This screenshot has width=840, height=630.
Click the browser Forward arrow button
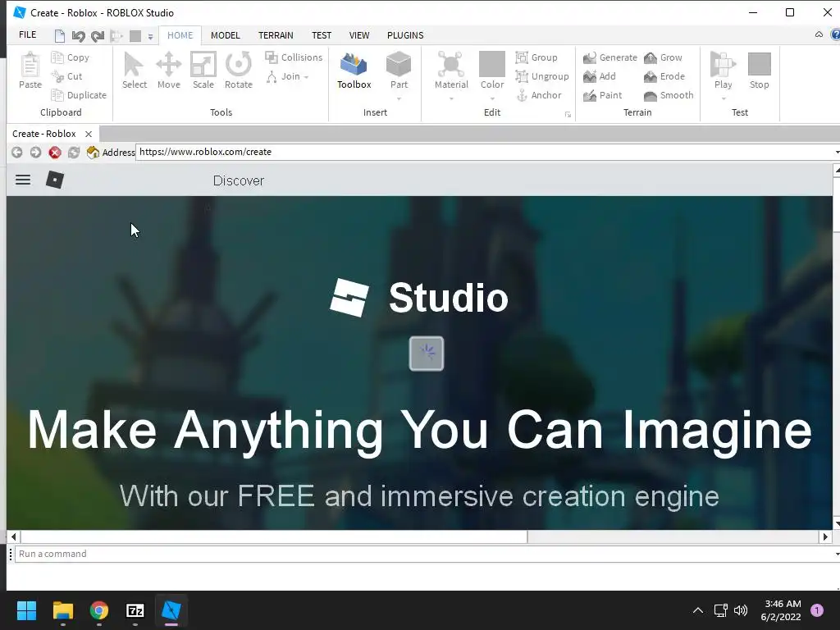click(35, 152)
